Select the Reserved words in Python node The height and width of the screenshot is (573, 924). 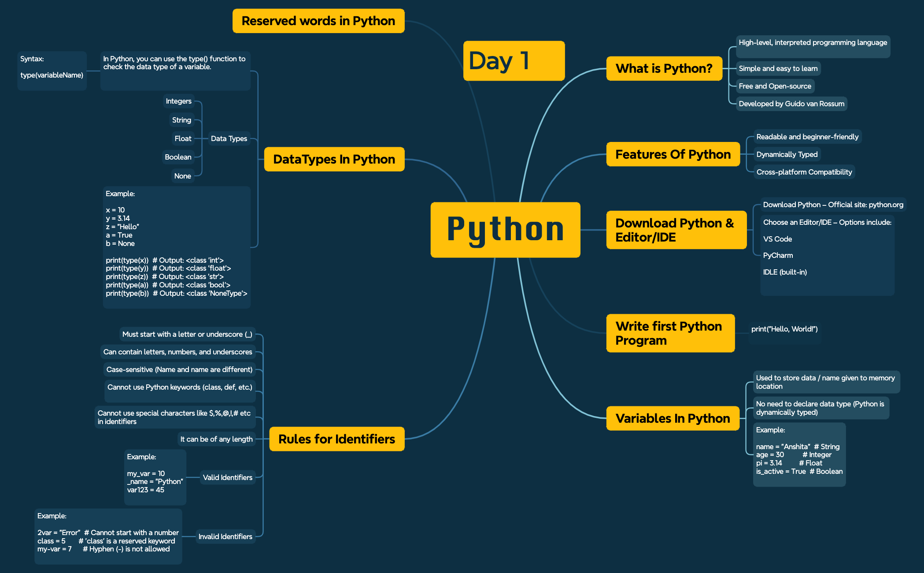click(318, 20)
